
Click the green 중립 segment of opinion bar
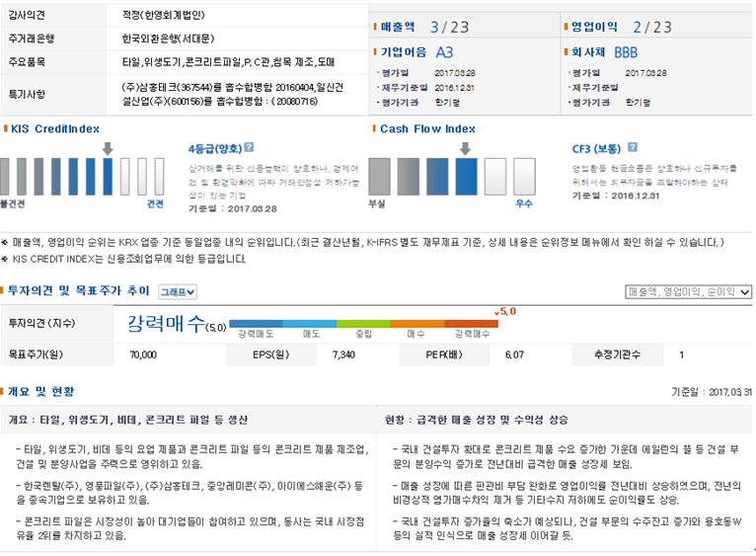363,323
